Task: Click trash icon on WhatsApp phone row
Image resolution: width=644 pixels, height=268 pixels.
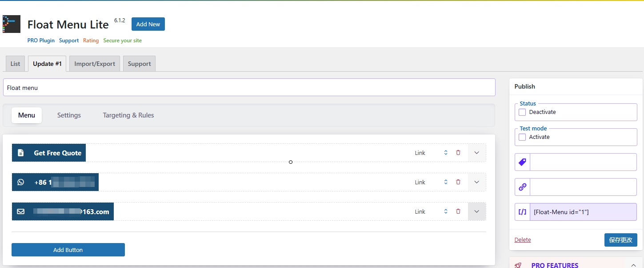Action: coord(458,182)
